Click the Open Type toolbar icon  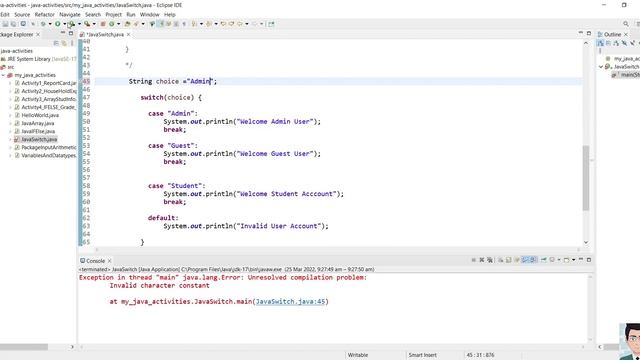tap(127, 24)
